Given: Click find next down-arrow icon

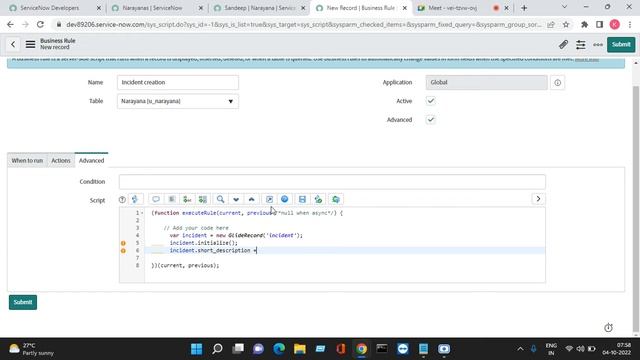Looking at the screenshot, I should (x=236, y=199).
